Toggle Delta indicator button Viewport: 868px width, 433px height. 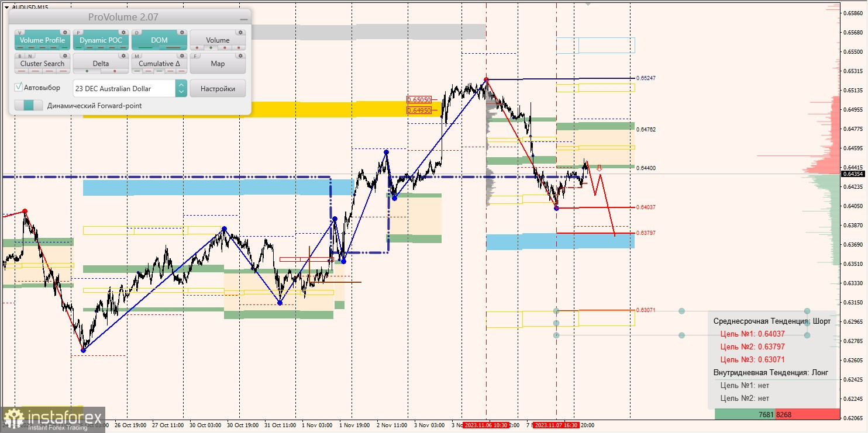[x=101, y=63]
